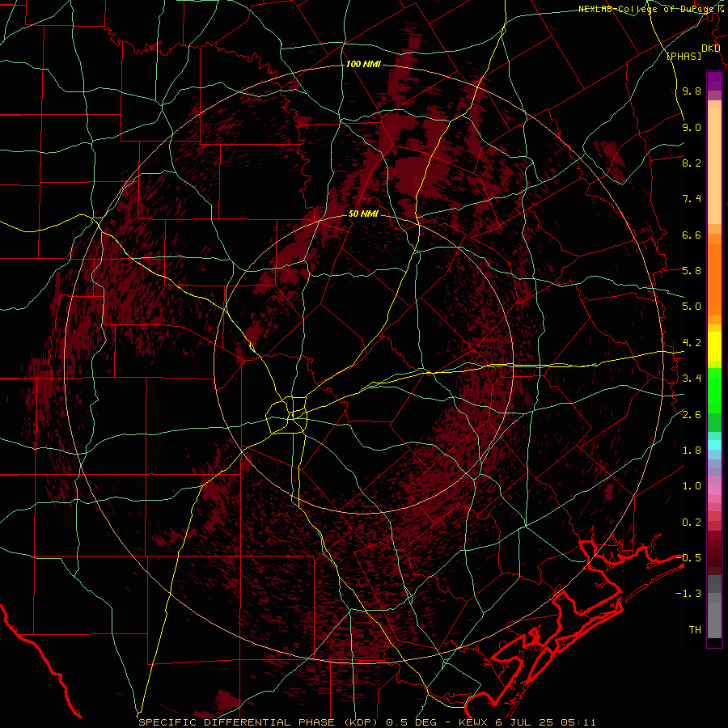This screenshot has height=728, width=728.
Task: Click the 100 NMI range ring label
Action: [x=363, y=64]
